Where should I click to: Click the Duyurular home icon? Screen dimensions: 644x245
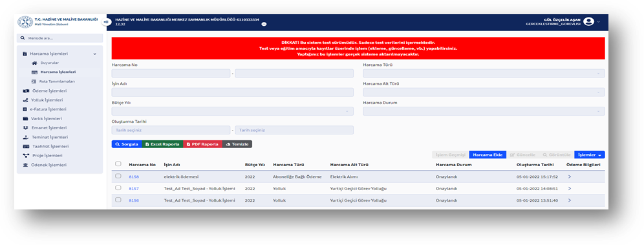(34, 63)
